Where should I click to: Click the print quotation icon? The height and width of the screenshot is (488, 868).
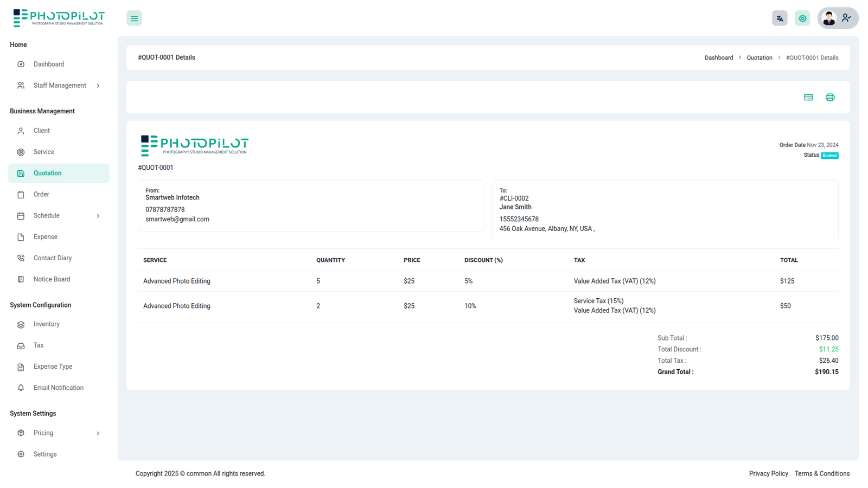pyautogui.click(x=830, y=98)
